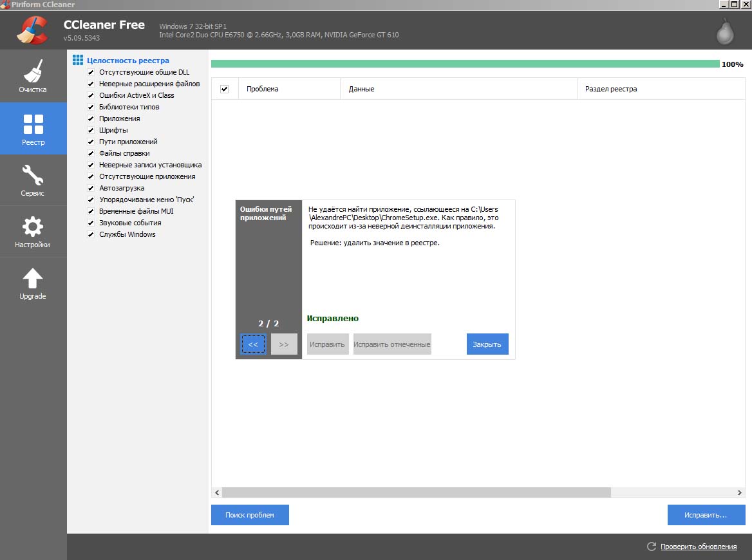Close dialog with Закрыть button
The height and width of the screenshot is (560, 752).
(487, 344)
